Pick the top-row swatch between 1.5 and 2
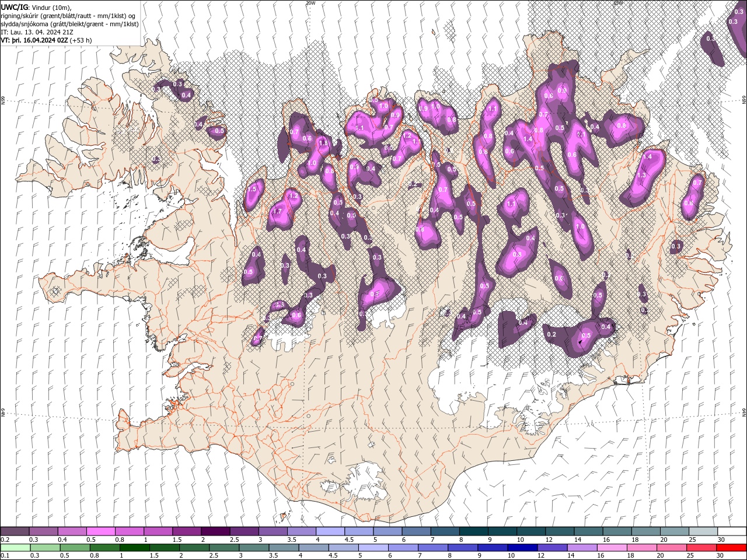This screenshot has height=560, width=747. [x=187, y=531]
